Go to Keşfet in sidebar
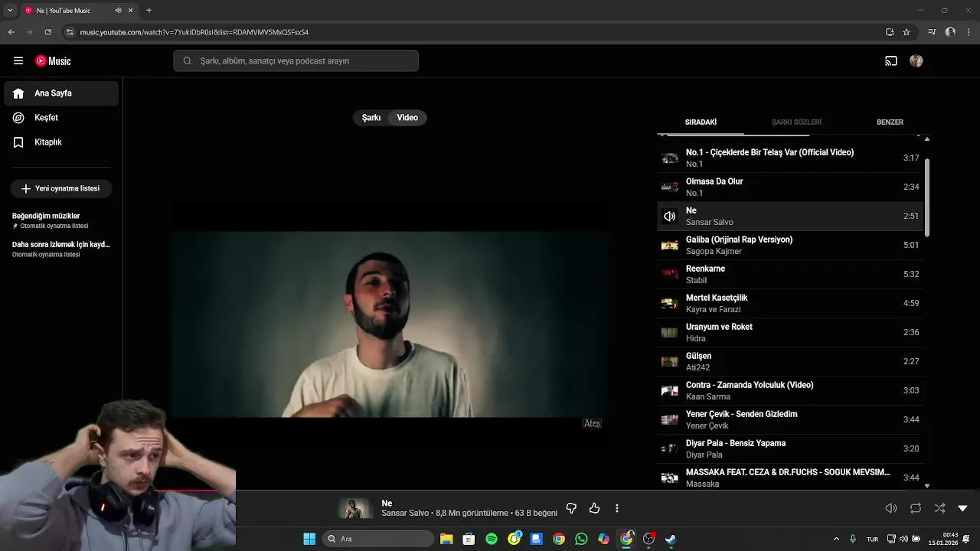Screen dimensions: 980x551 61,118
